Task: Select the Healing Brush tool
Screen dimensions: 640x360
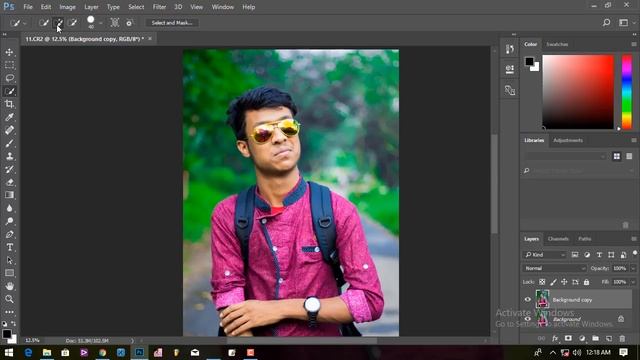Action: click(9, 130)
